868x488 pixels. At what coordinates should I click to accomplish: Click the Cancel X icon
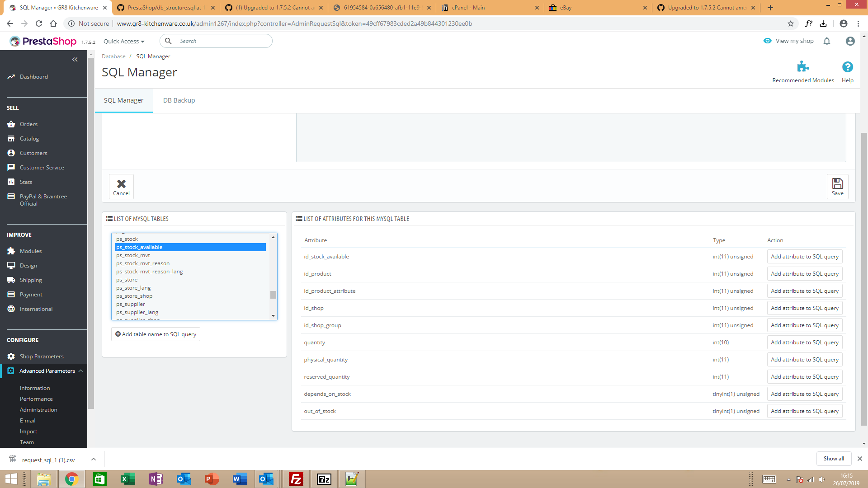tap(121, 183)
